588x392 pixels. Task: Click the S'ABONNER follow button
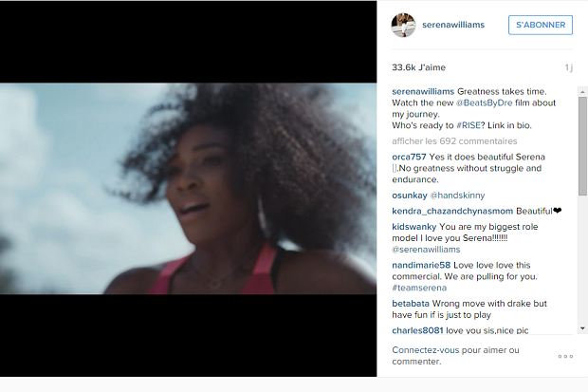coord(541,25)
